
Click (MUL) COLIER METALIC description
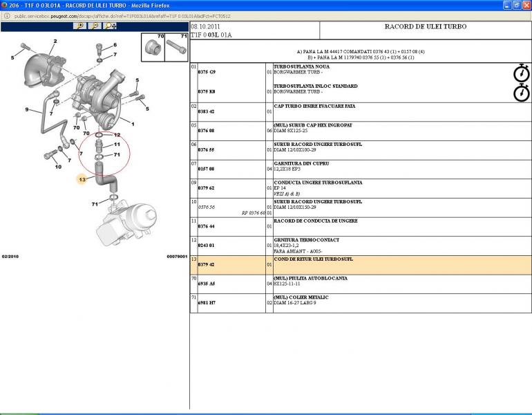click(301, 297)
